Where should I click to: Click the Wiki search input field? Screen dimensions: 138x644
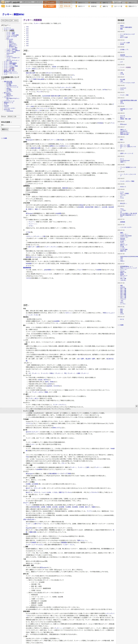[x=11, y=127]
